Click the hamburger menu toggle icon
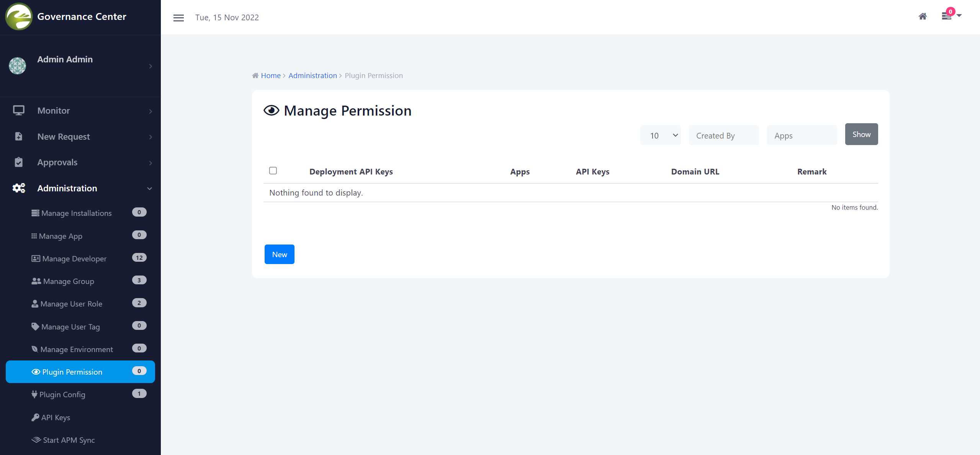 tap(178, 18)
